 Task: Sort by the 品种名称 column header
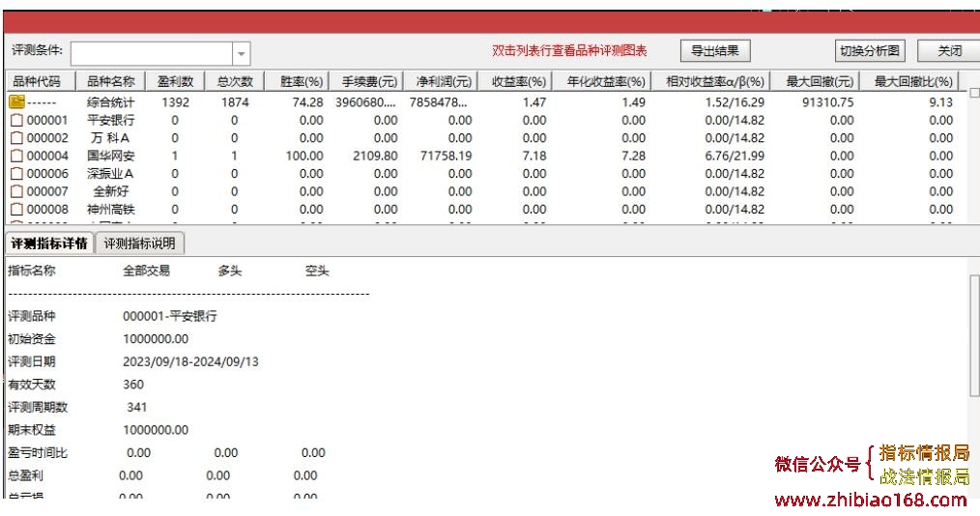(x=110, y=81)
